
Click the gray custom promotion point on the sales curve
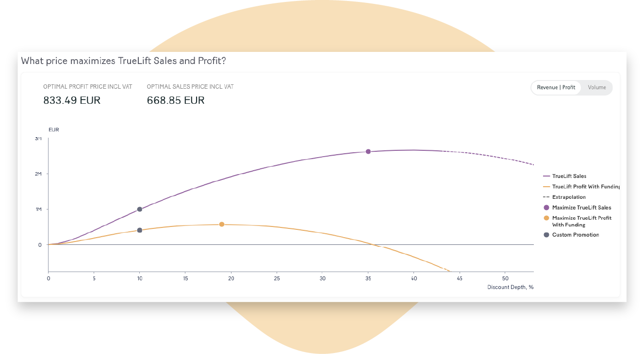(140, 209)
